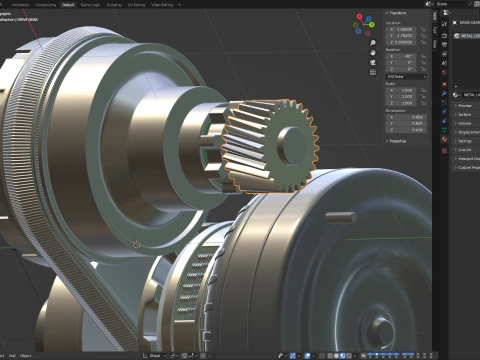
Task: Switch to the Video Editing workspace tab
Action: [x=162, y=5]
